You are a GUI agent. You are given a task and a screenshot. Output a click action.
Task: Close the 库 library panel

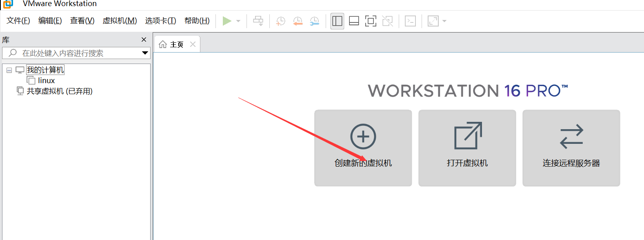[144, 40]
